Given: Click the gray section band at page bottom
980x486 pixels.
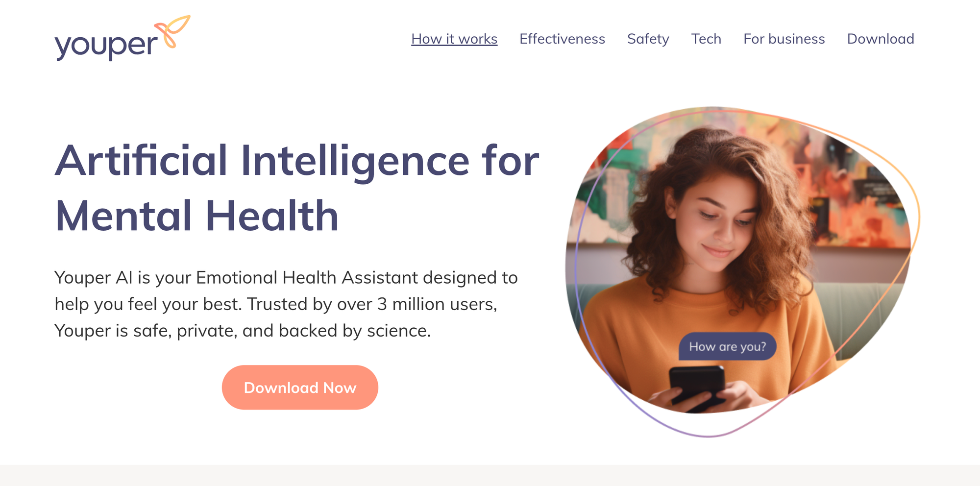Looking at the screenshot, I should click(490, 475).
